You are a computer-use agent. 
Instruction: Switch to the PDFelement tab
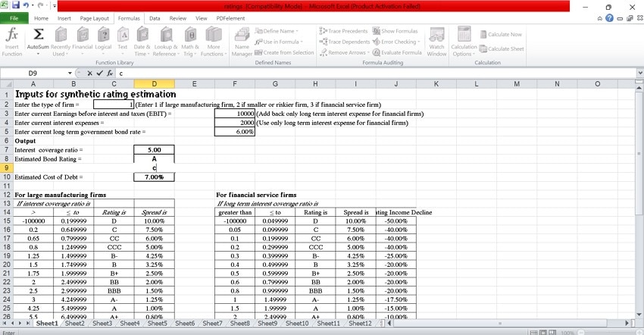click(230, 18)
